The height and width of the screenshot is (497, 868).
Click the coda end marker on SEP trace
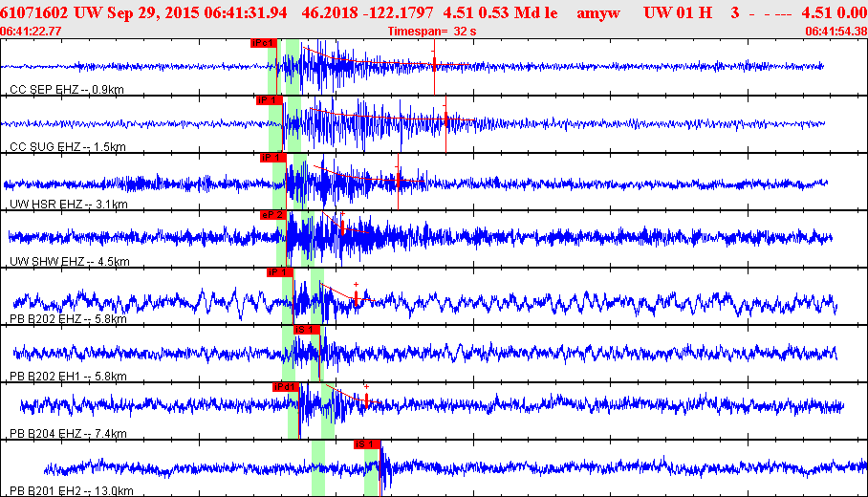[435, 65]
